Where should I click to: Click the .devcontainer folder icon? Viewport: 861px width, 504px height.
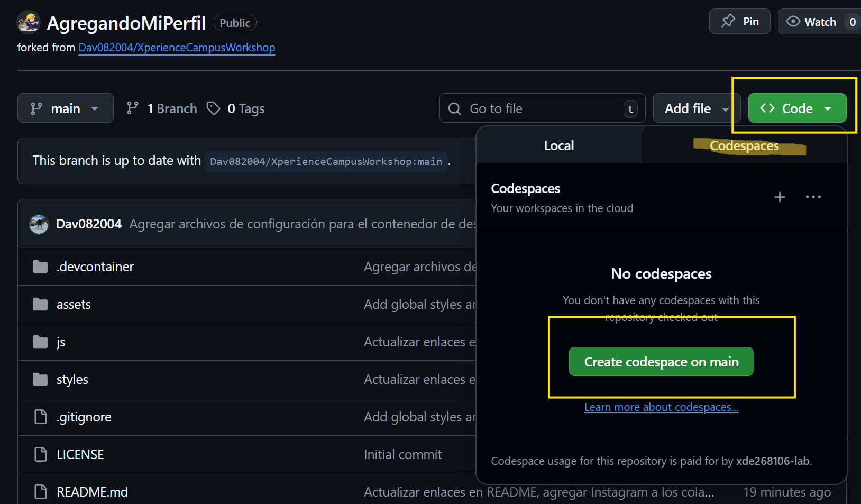point(40,267)
